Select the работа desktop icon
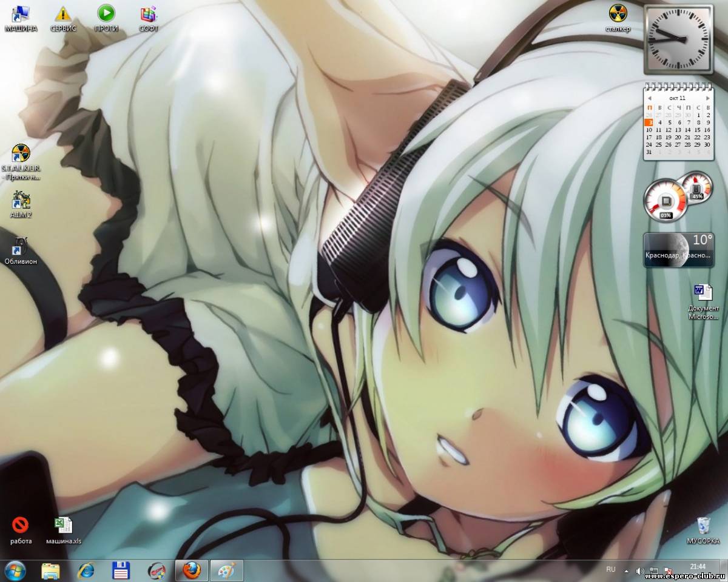The height and width of the screenshot is (582, 728). [21, 530]
